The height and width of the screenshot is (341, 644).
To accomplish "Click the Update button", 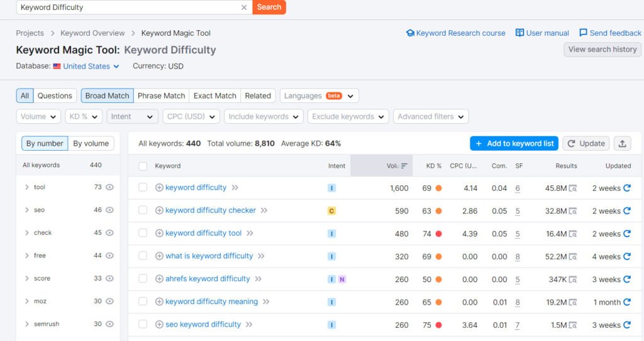I will (x=586, y=144).
